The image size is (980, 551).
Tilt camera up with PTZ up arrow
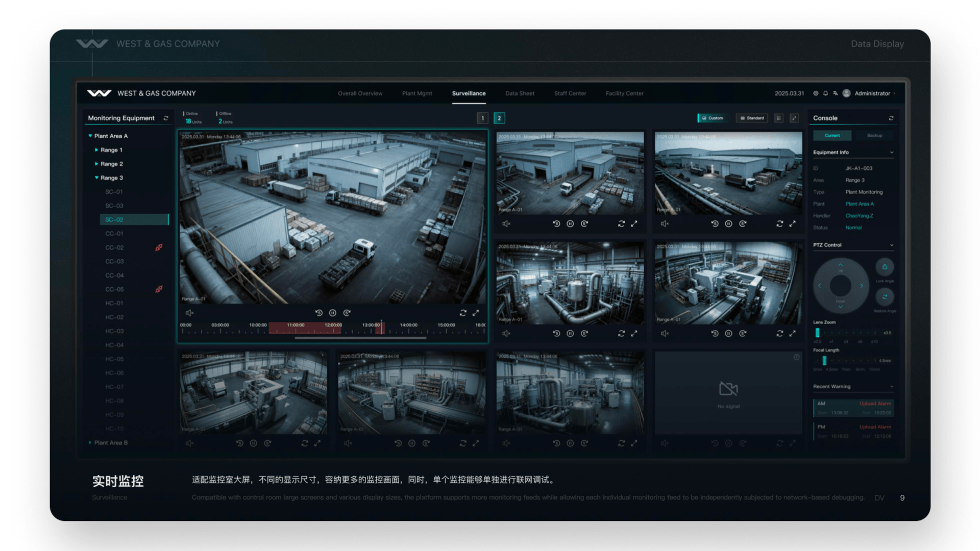[x=840, y=265]
